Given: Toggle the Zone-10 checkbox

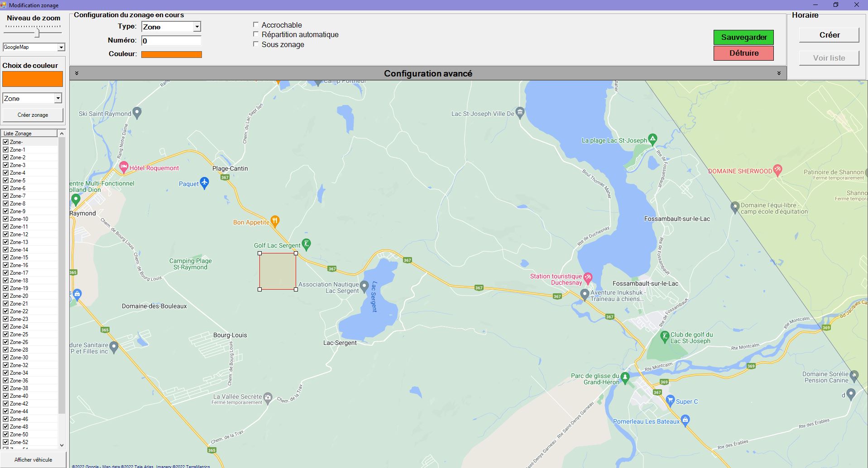Looking at the screenshot, I should point(6,219).
